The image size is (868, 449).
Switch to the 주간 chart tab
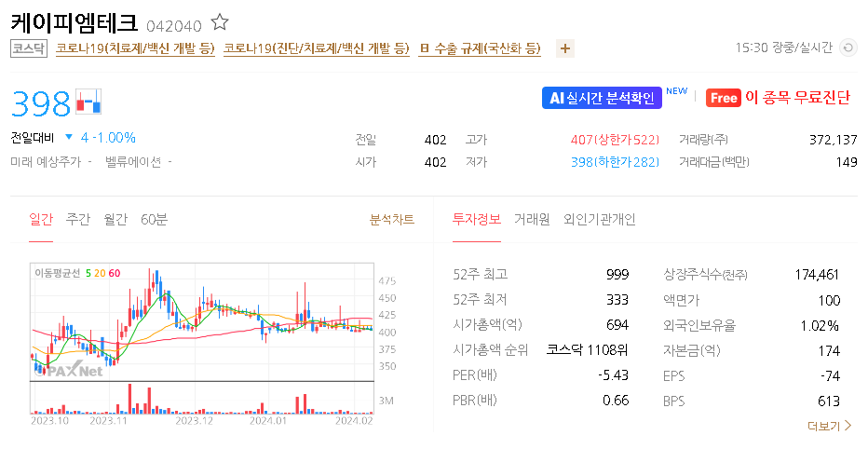78,220
